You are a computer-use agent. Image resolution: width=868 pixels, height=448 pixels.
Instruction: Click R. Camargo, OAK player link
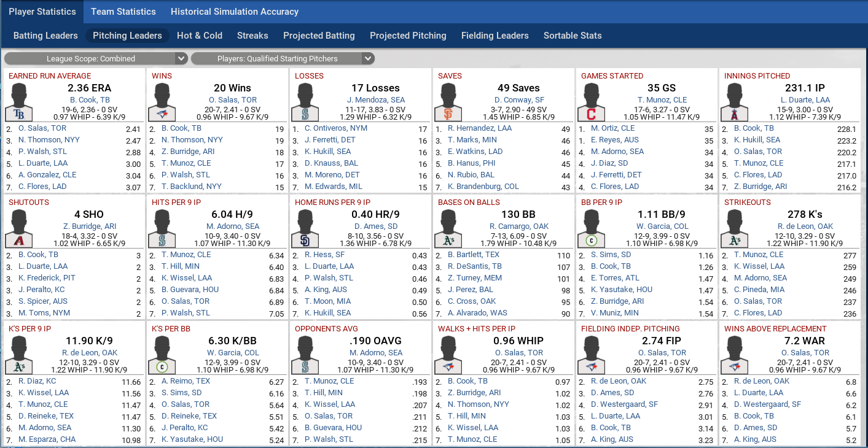pos(518,226)
